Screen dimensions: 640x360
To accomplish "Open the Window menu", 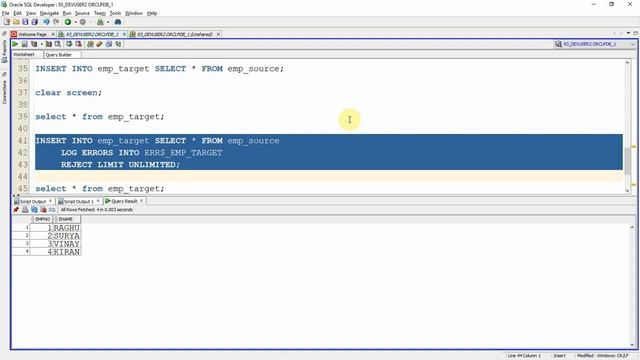I will coord(134,13).
